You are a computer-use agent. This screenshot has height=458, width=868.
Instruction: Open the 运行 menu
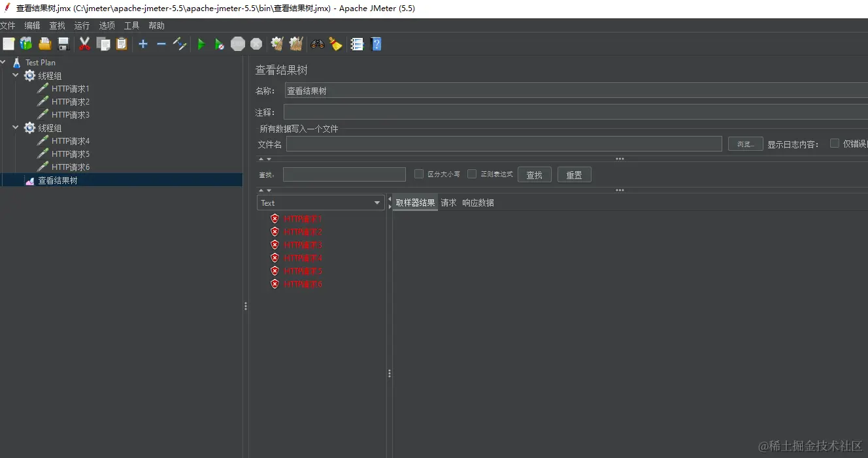82,25
